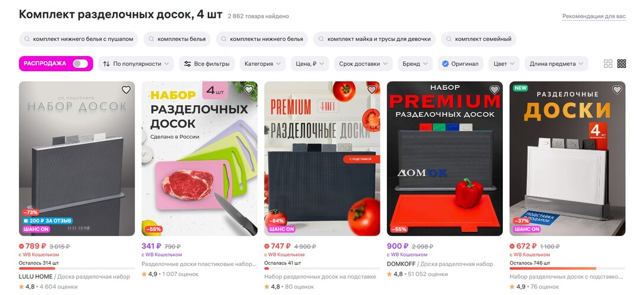Choose the 'комплект семейный' search suggestion chip

click(x=479, y=39)
